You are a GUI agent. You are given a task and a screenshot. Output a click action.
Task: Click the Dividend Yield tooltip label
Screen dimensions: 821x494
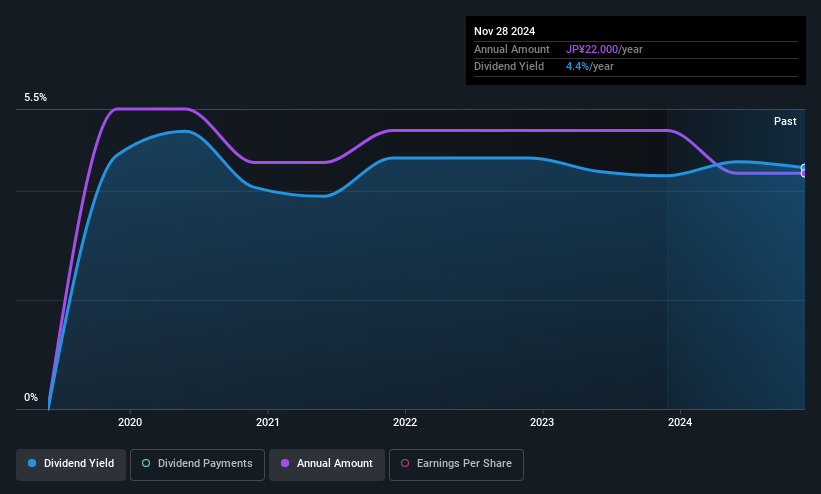click(x=509, y=67)
